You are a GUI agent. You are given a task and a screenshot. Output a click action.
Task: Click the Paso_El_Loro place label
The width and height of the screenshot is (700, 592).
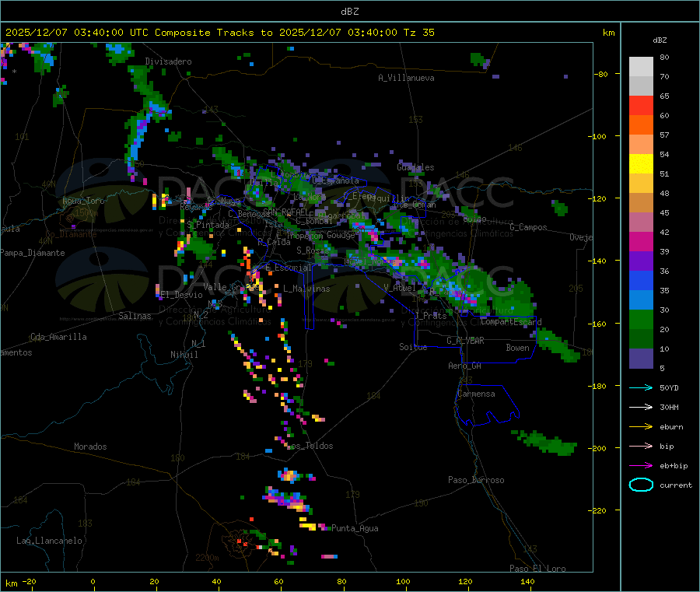[537, 569]
